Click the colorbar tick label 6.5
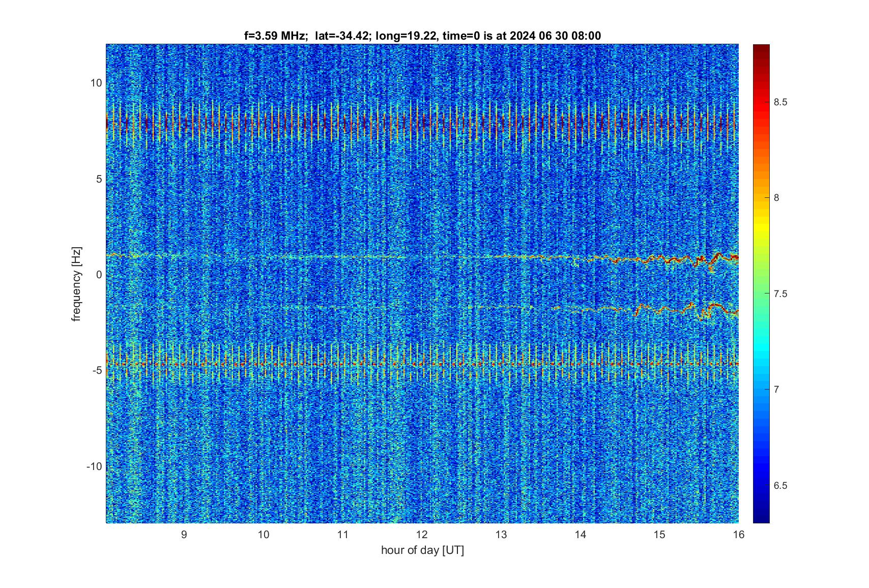 pos(780,486)
